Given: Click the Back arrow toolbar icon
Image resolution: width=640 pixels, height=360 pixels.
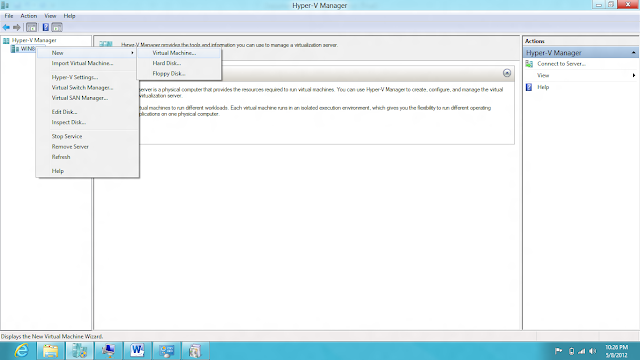Looking at the screenshot, I should (x=6, y=27).
